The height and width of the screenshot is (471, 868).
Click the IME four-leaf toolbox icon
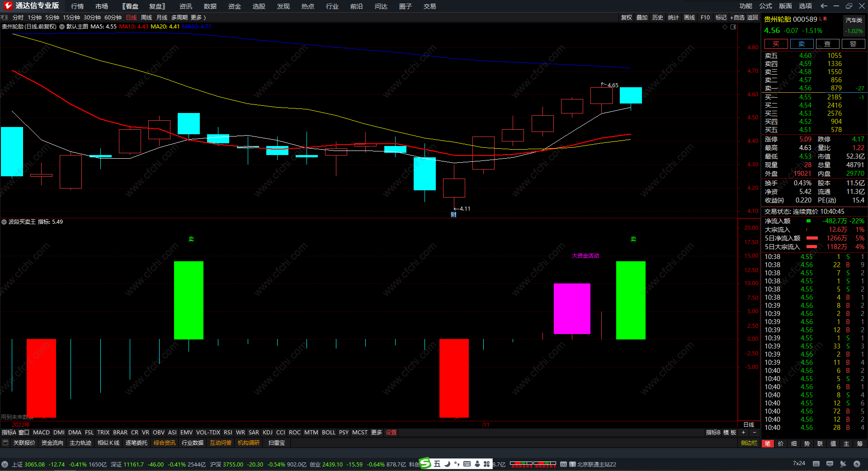(486, 464)
